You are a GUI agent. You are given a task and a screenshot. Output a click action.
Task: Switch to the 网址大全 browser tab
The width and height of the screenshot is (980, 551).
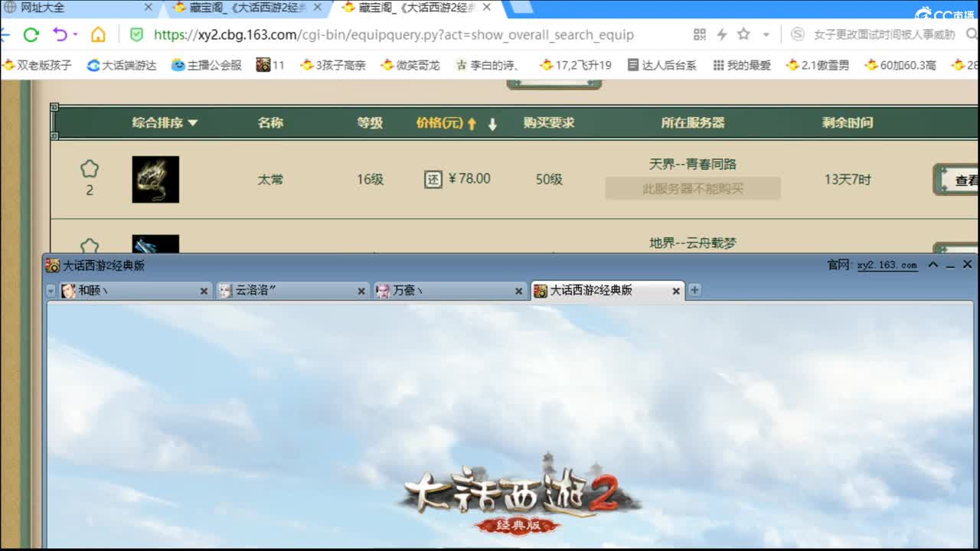coord(43,8)
